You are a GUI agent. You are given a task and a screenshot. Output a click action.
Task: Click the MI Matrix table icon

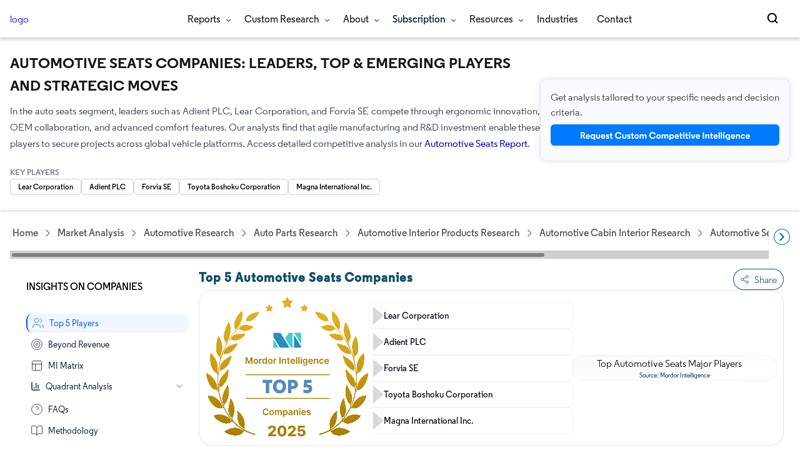pos(37,365)
